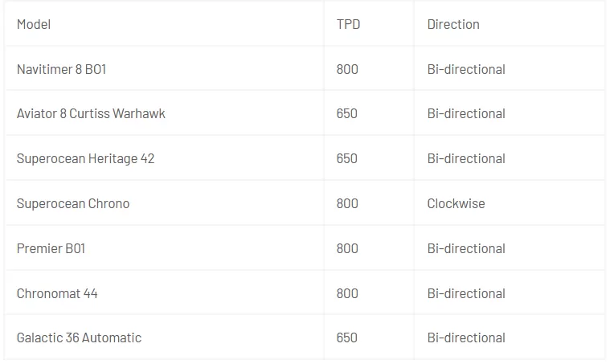Select the Galactic 36 Automatic cell
Screen dimensions: 610x364
pyautogui.click(x=79, y=337)
